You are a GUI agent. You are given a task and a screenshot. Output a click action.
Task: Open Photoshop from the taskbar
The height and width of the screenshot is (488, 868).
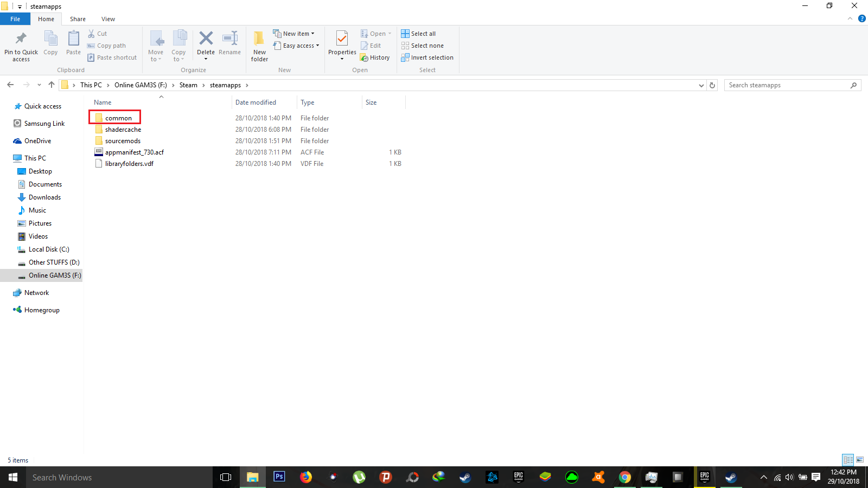[279, 478]
